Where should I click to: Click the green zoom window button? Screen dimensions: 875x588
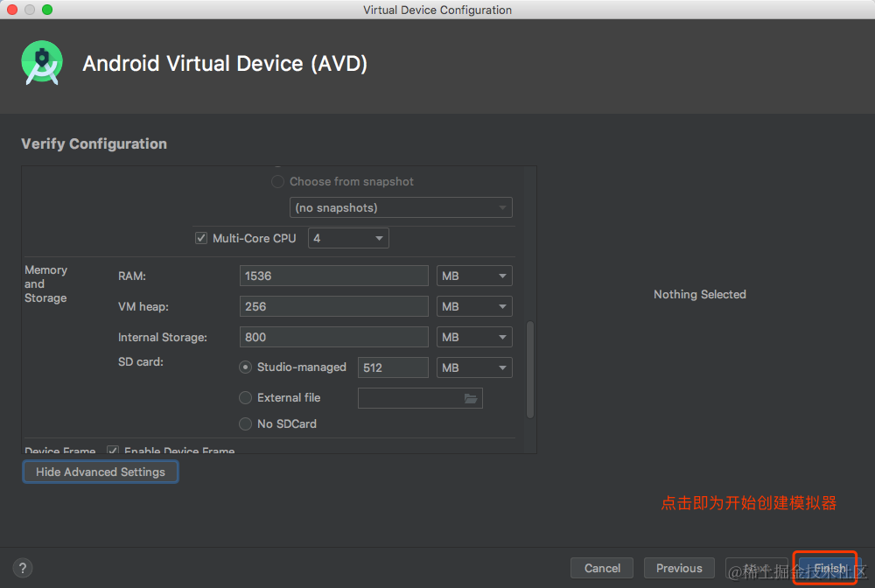(47, 10)
